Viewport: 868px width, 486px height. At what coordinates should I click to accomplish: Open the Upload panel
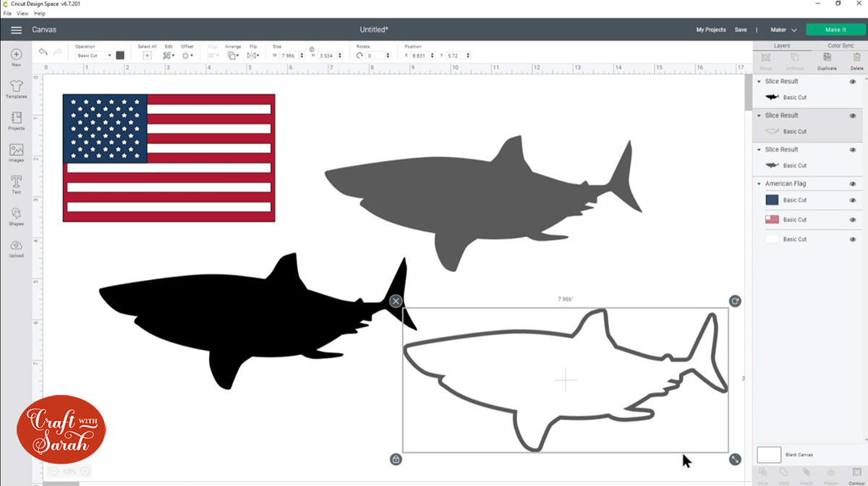coord(16,248)
